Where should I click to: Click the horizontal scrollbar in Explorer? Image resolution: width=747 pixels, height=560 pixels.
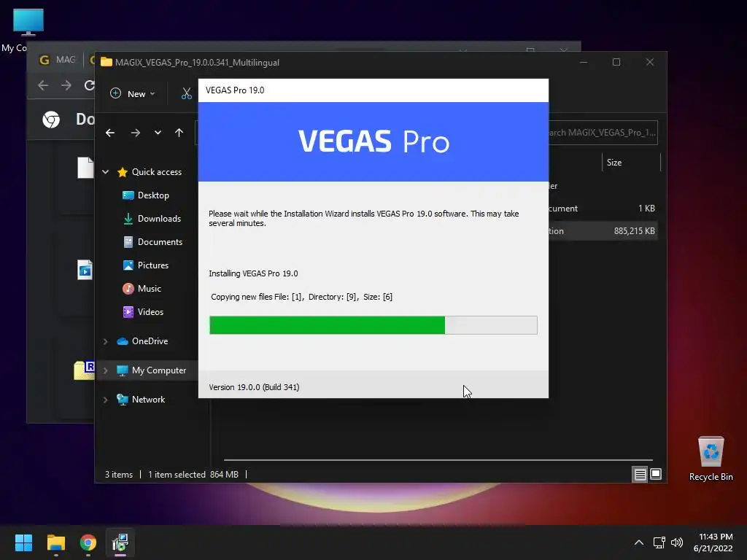click(x=438, y=460)
